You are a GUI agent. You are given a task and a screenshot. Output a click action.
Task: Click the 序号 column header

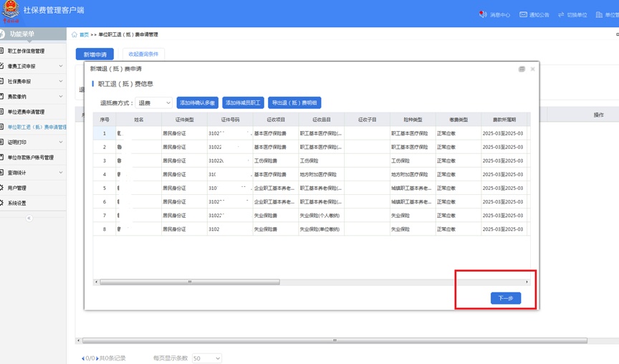105,120
